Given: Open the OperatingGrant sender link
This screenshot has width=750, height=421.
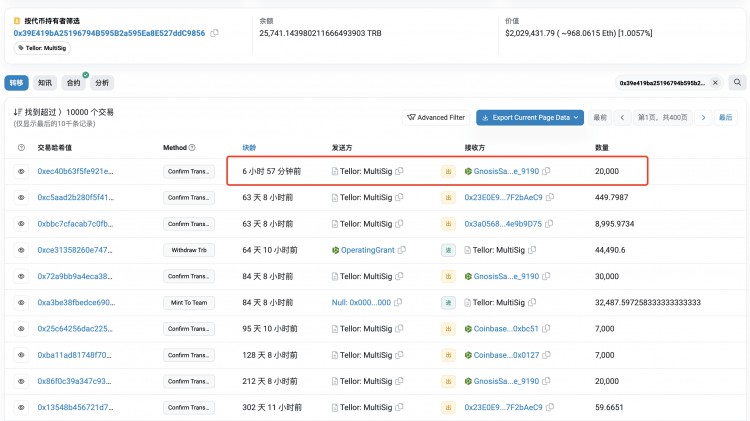Looking at the screenshot, I should pyautogui.click(x=367, y=250).
